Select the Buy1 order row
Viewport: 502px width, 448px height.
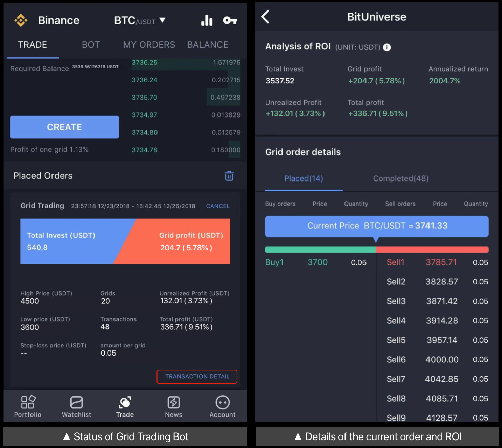316,262
